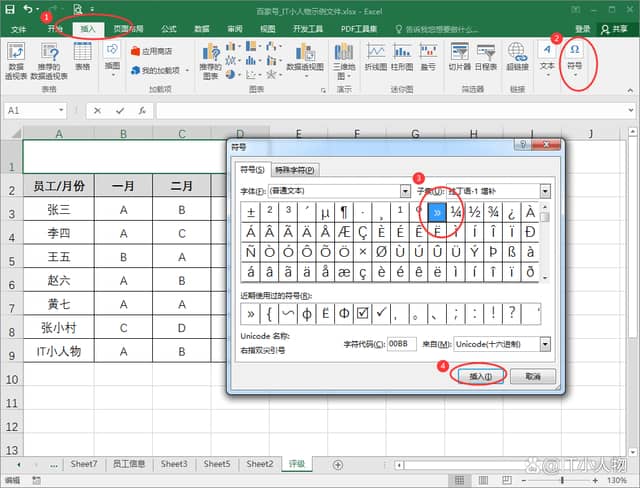
Task: Select 特殊字符(P) tab in symbol dialog
Action: pos(295,170)
